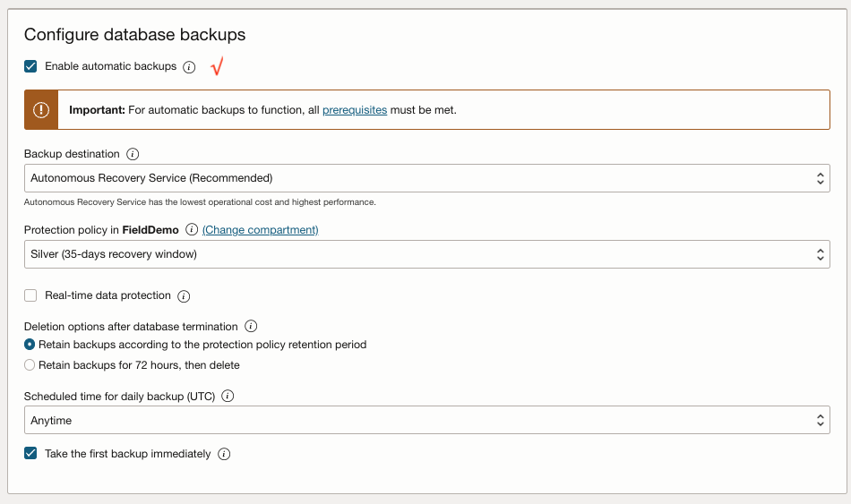The image size is (851, 504).
Task: Click info icon beside Protection policy in FieldDemo
Action: [x=192, y=230]
